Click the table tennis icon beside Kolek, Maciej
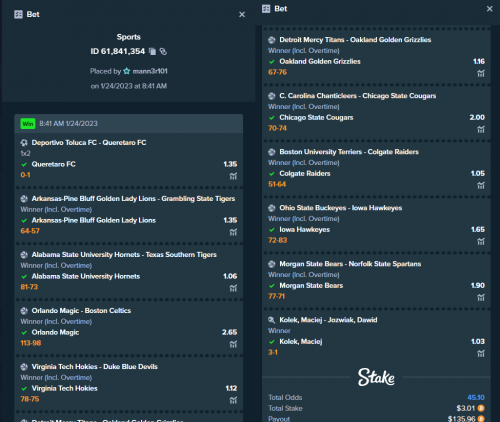Image resolution: width=500 pixels, height=422 pixels. 272,320
